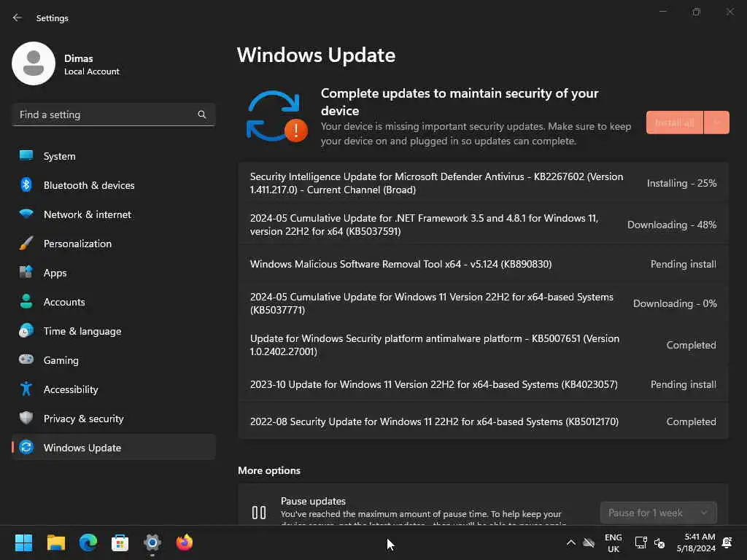Select Windows Update in sidebar
The height and width of the screenshot is (560, 747).
pos(113,447)
